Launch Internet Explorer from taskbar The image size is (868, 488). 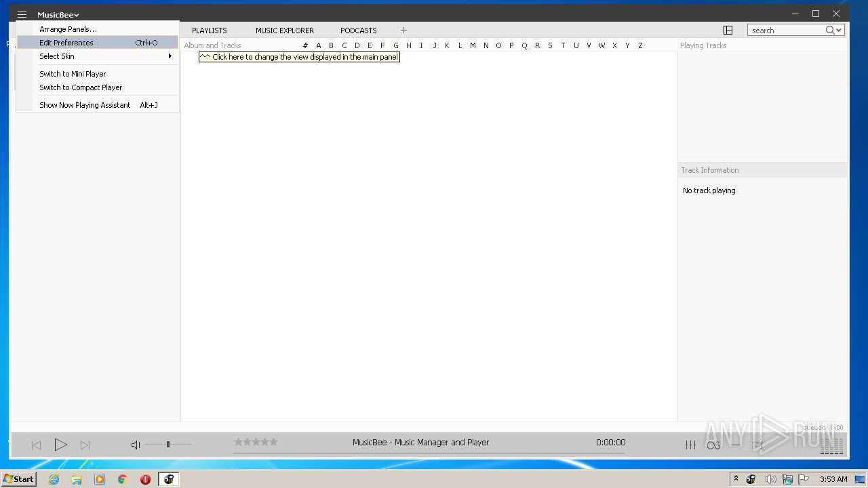tap(54, 479)
